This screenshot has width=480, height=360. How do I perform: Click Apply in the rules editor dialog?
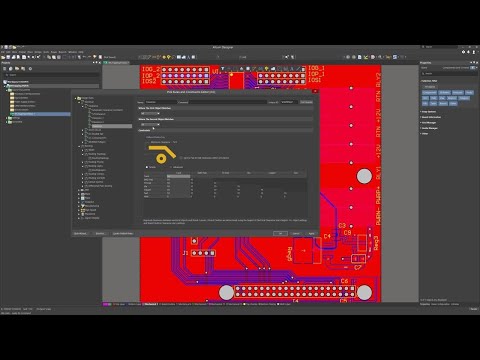(x=311, y=233)
